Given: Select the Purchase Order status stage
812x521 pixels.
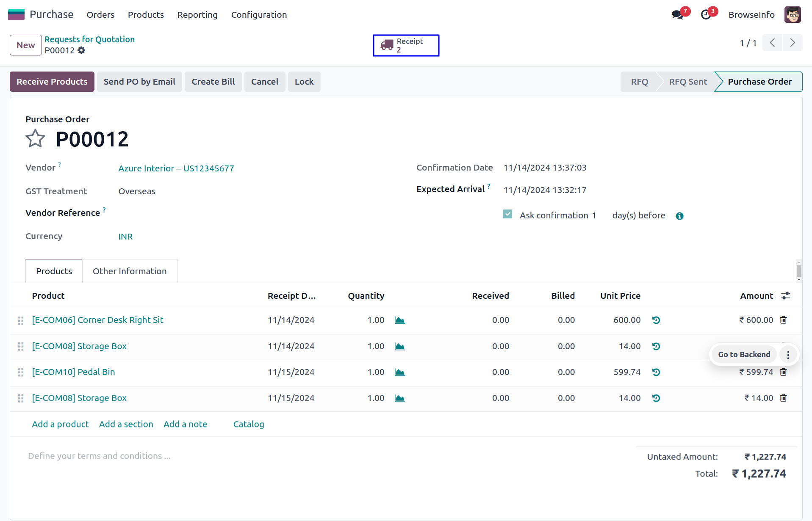Looking at the screenshot, I should pyautogui.click(x=759, y=82).
